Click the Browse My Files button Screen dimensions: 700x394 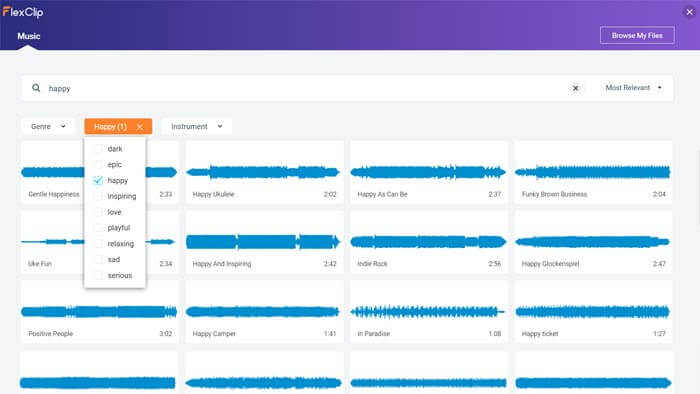(637, 35)
